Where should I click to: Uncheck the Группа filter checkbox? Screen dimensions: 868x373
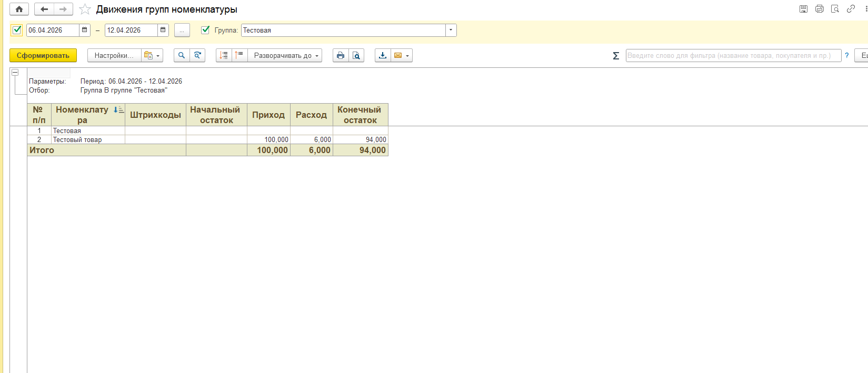pos(205,30)
